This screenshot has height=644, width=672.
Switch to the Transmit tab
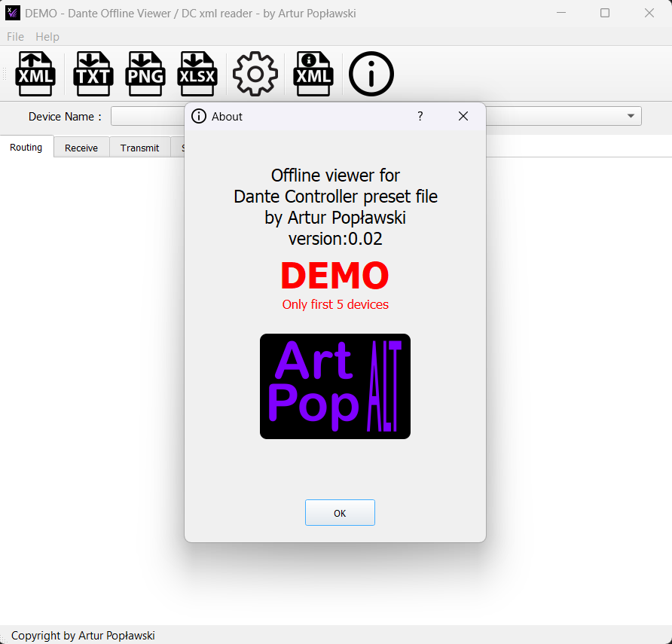(x=139, y=148)
